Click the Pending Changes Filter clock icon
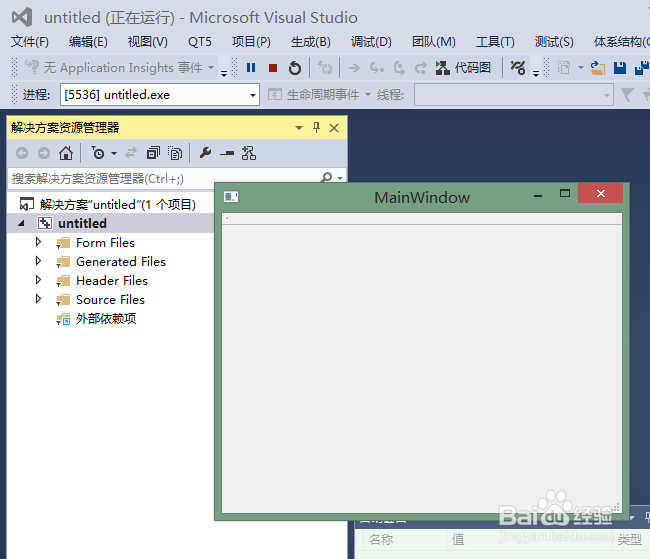 pos(98,153)
